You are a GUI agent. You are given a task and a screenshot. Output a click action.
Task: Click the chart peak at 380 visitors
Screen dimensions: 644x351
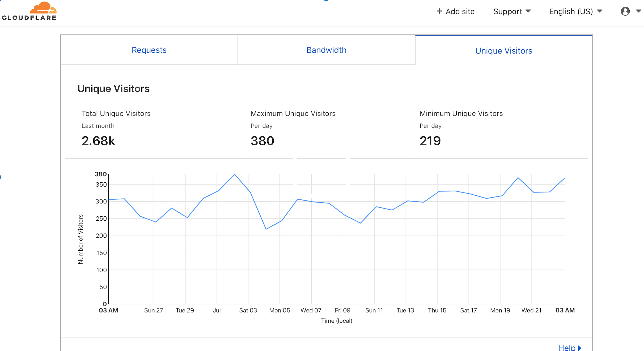[235, 174]
